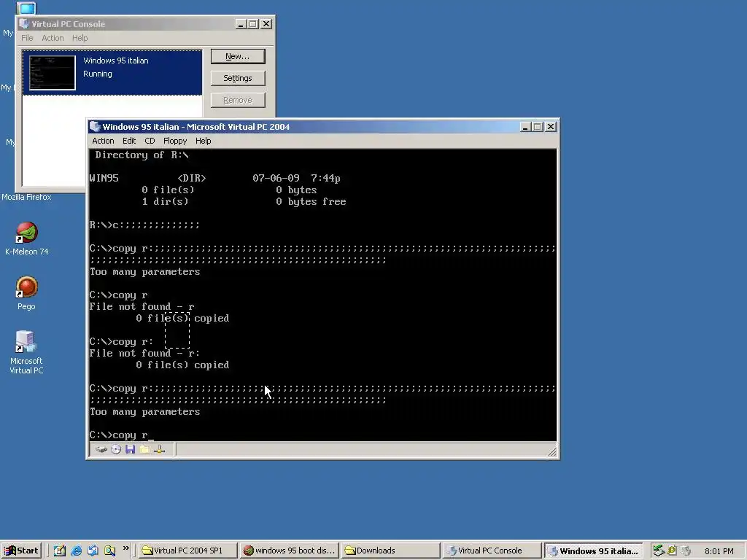Close the Virtual PC Console window
This screenshot has height=560, width=747.
point(266,24)
